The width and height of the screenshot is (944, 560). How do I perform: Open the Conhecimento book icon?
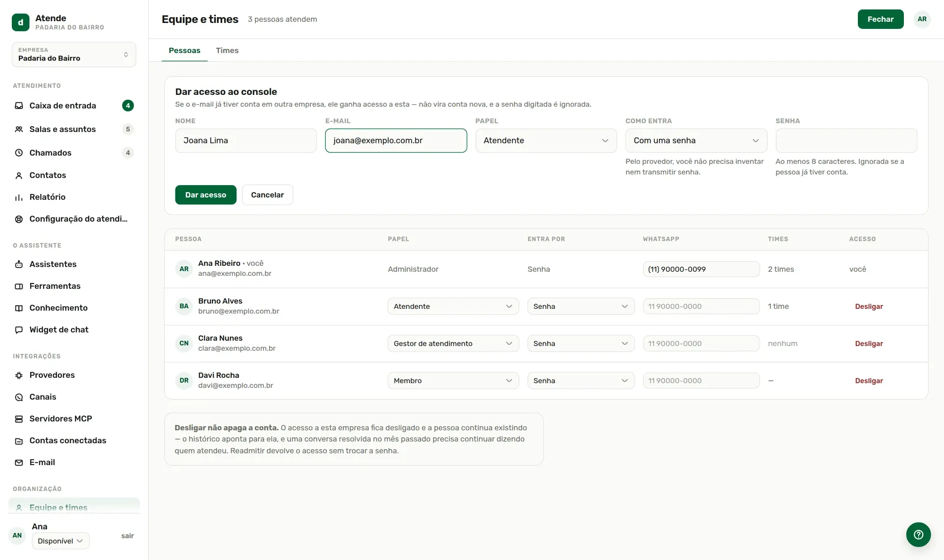coord(19,308)
